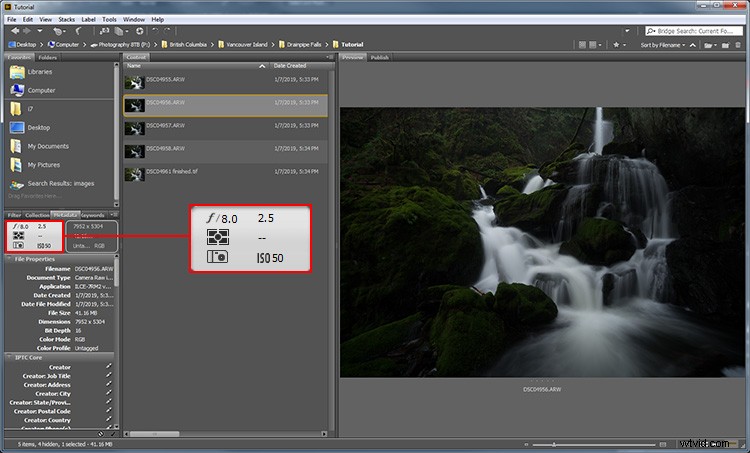Edit the Creator field pencil icon
This screenshot has height=453, width=750.
tap(109, 366)
